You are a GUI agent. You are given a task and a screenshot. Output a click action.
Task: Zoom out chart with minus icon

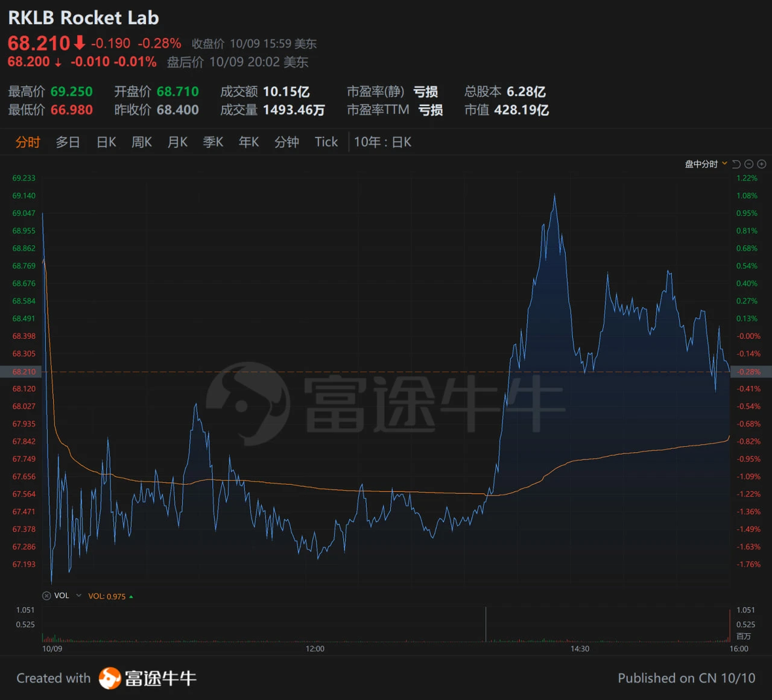point(749,164)
